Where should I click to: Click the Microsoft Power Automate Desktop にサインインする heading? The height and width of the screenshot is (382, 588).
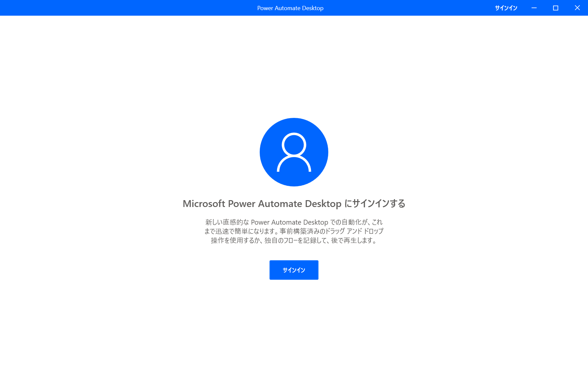pos(294,204)
